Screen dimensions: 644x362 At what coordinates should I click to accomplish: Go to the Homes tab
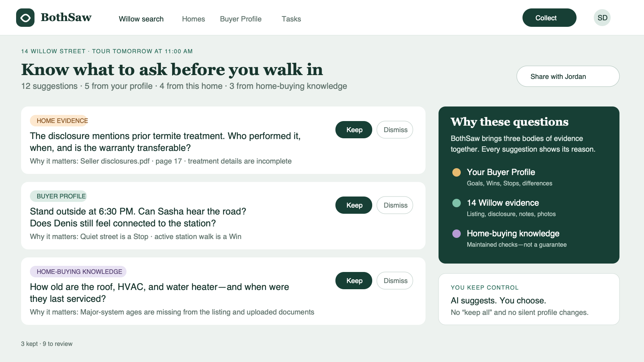pyautogui.click(x=194, y=19)
